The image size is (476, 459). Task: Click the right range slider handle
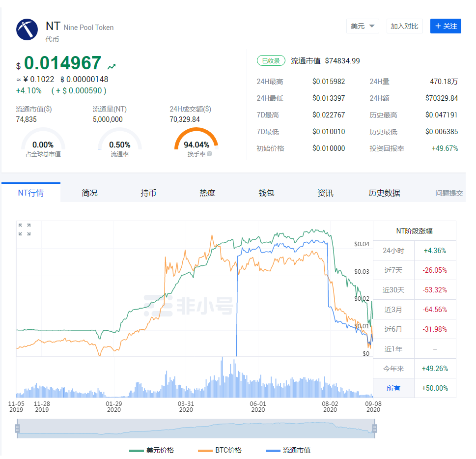(x=374, y=429)
